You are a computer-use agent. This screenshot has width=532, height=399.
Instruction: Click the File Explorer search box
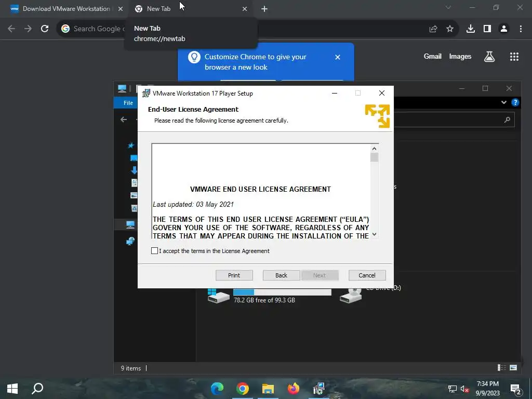coord(454,119)
